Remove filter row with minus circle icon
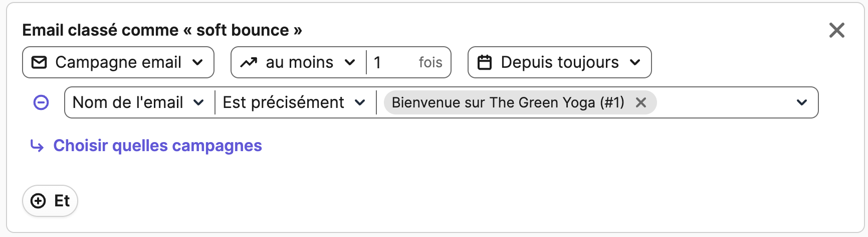 tap(41, 102)
